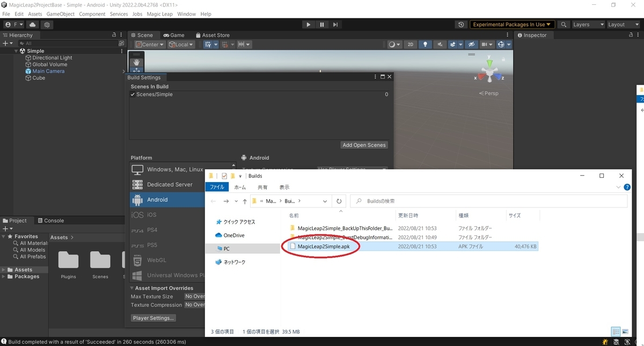Screen dimensions: 644x346
Task: Select the Hand view tool
Action: (136, 62)
